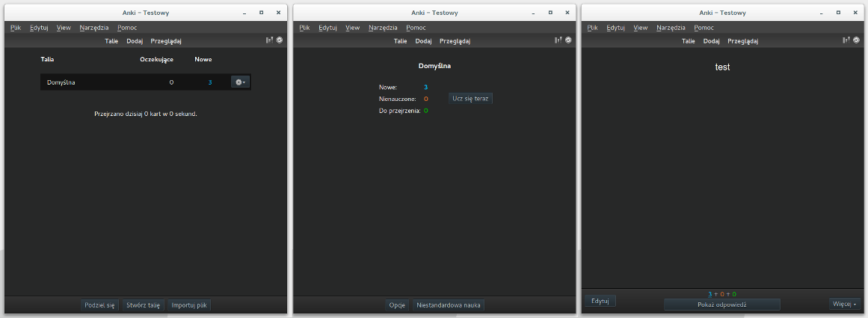Open statistics icon in left Anki window
Image resolution: width=868 pixels, height=318 pixels.
point(269,40)
